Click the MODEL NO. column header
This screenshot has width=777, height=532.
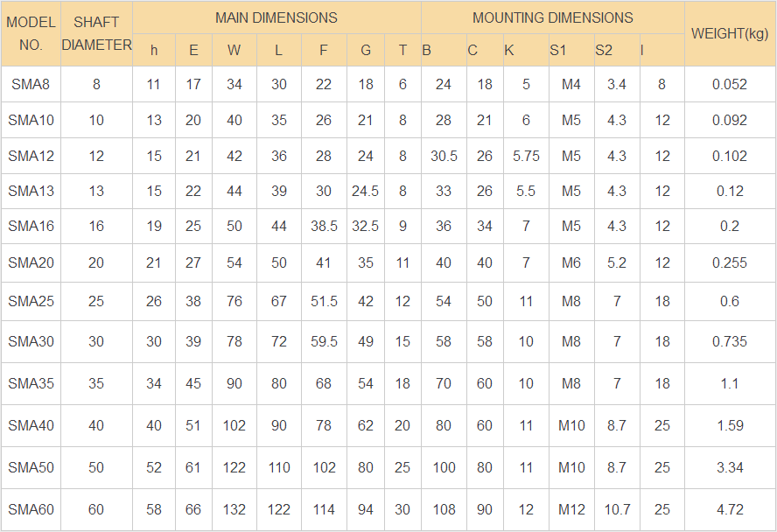(x=31, y=33)
